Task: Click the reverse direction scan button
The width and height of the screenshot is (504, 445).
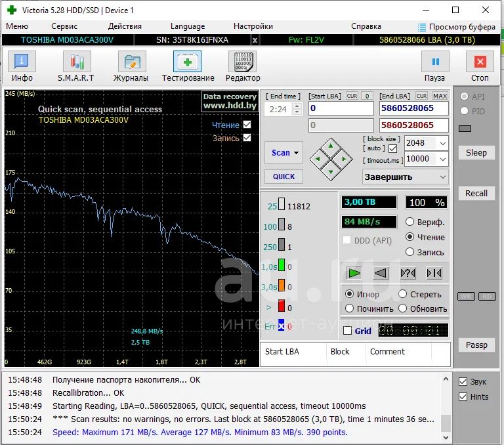Action: pyautogui.click(x=381, y=273)
